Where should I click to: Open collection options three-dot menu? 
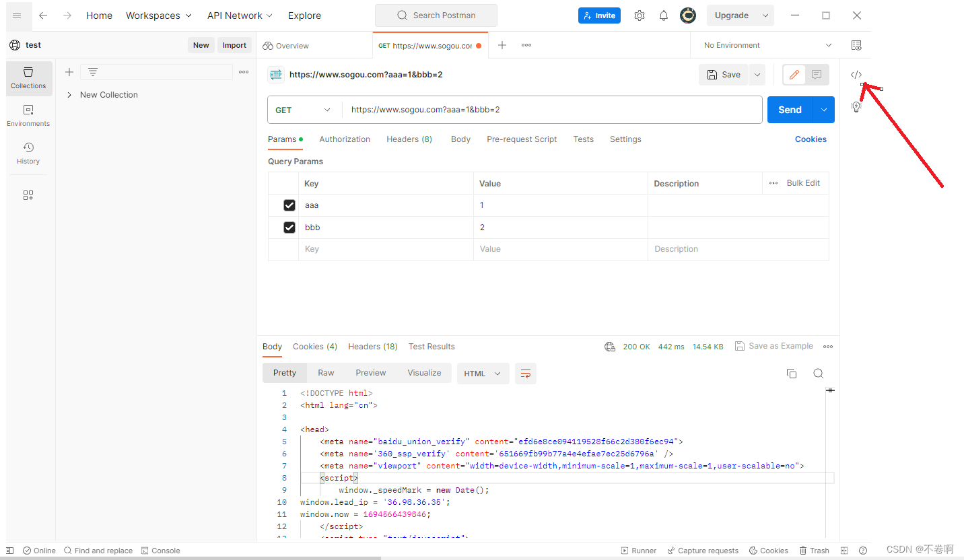244,72
